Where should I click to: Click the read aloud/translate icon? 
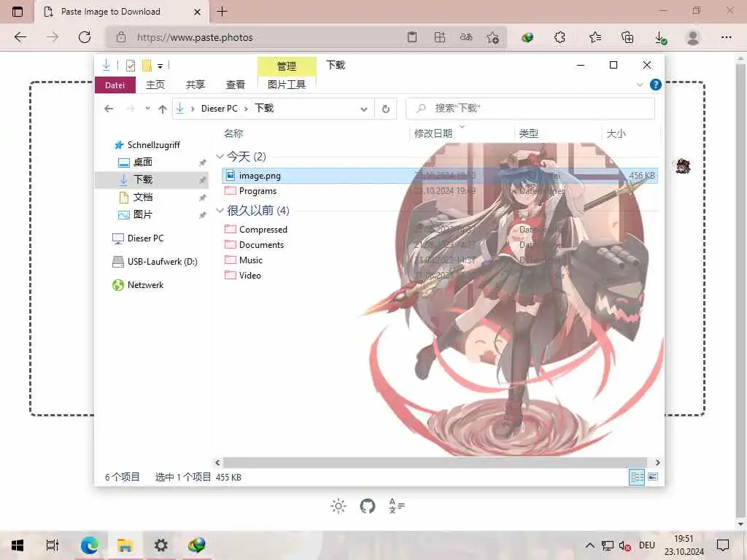(x=466, y=37)
